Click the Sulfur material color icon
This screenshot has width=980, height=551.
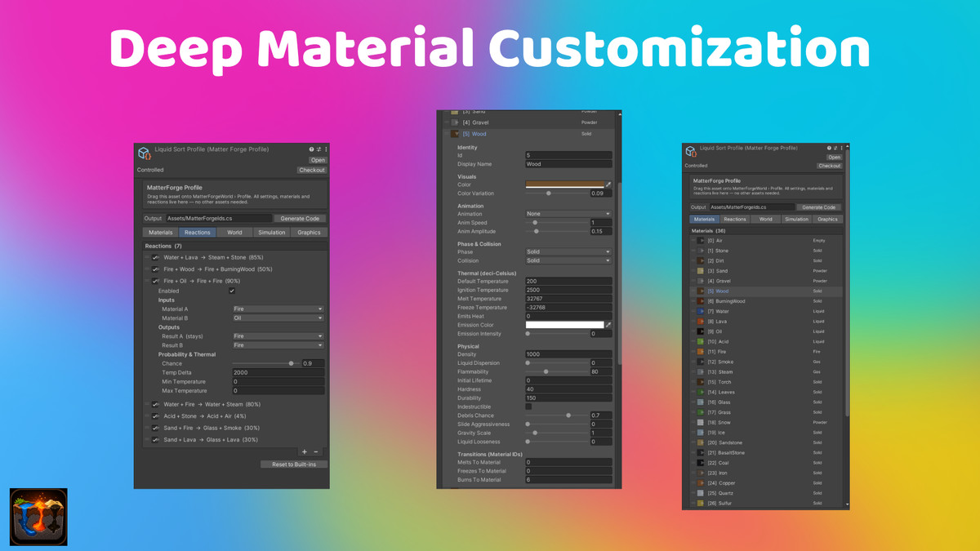pyautogui.click(x=701, y=503)
